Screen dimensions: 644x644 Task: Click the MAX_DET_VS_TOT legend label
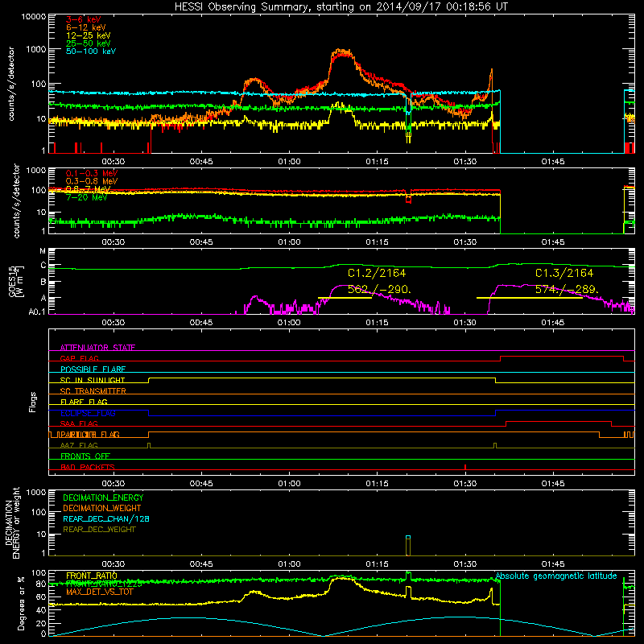click(x=100, y=592)
